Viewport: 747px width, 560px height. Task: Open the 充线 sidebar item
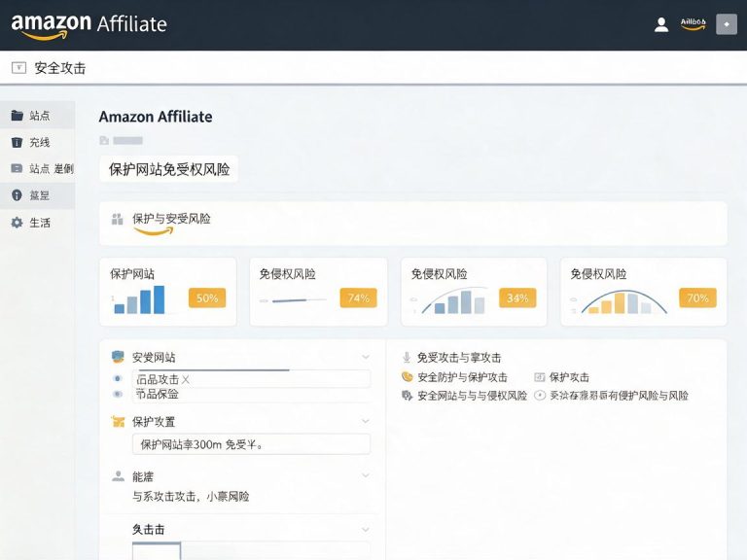tap(37, 142)
